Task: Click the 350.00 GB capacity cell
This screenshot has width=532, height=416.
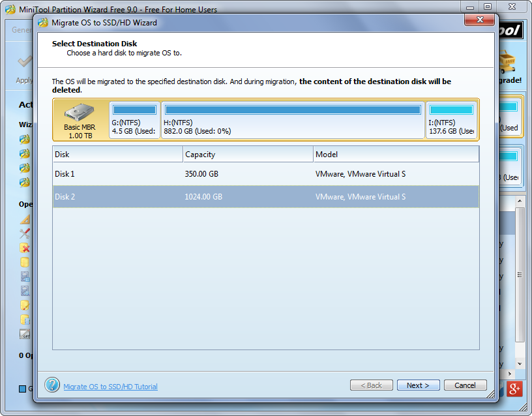Action: pos(201,173)
